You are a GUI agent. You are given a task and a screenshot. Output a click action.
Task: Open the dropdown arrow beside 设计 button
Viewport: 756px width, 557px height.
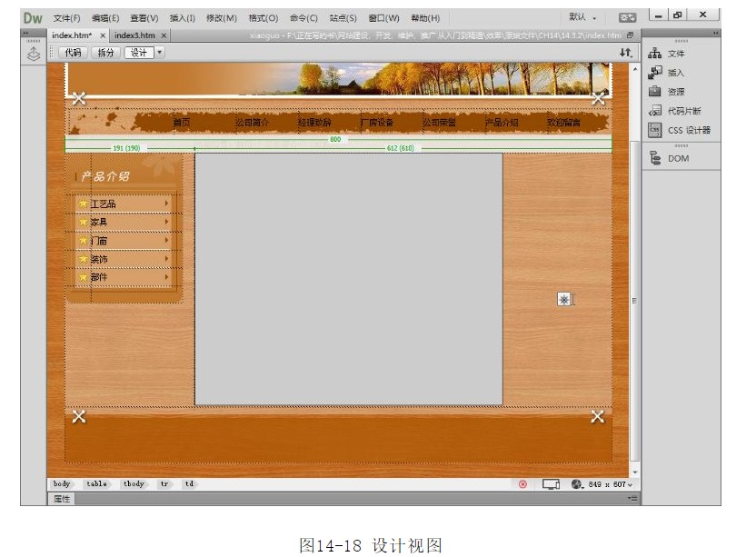point(161,53)
